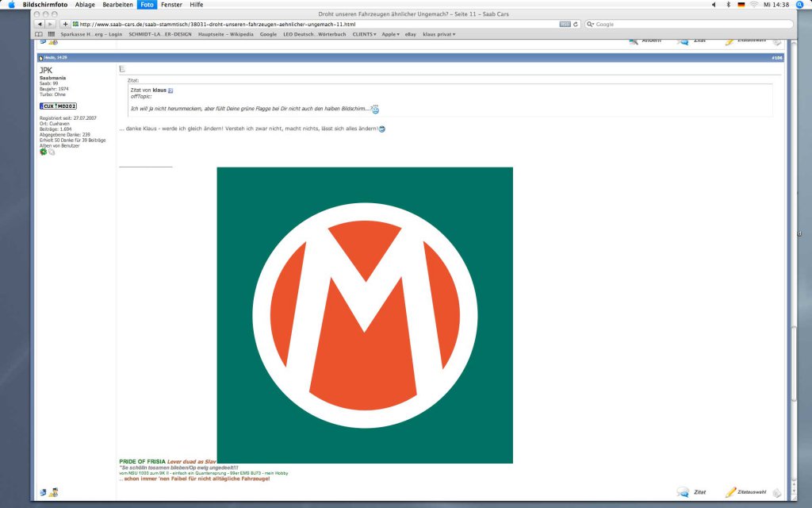Open the eBay bookmark
Viewport: 812px width, 508px height.
[411, 34]
